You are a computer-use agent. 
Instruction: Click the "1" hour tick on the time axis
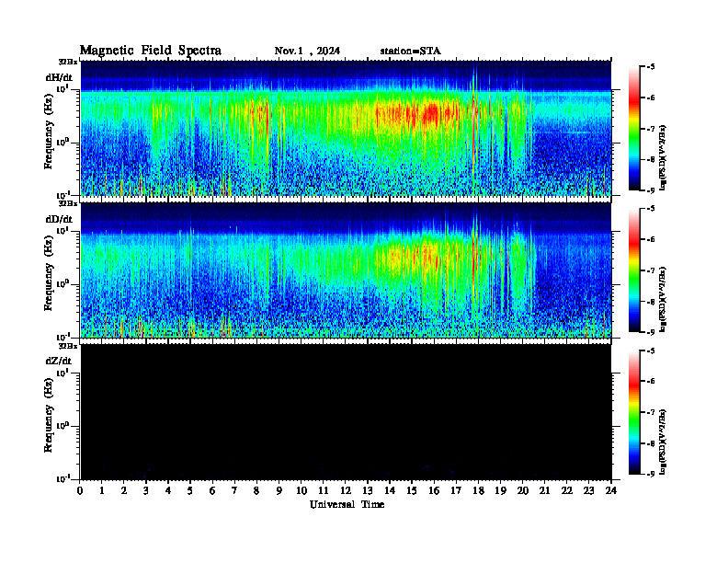[x=102, y=490]
